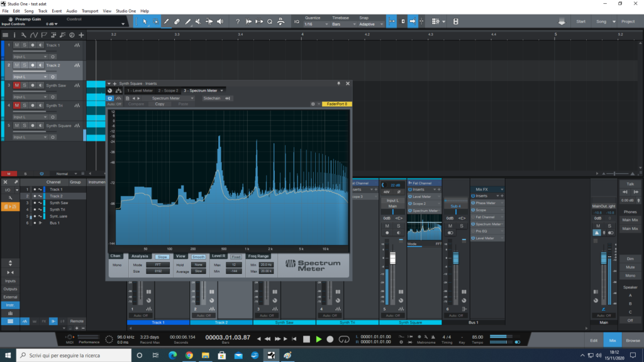Screen dimensions: 644x362
Task: Unmute the Synth Saw track
Action: [x=17, y=85]
